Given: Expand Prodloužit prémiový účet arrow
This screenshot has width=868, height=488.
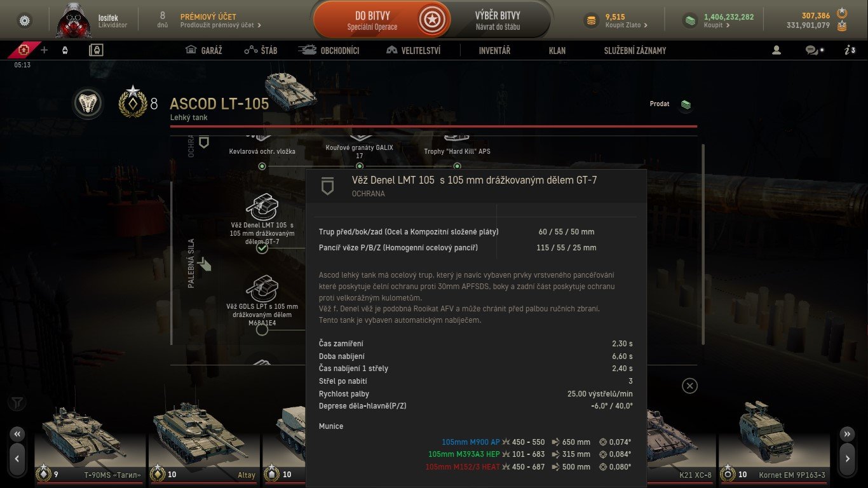Looking at the screenshot, I should [x=259, y=25].
